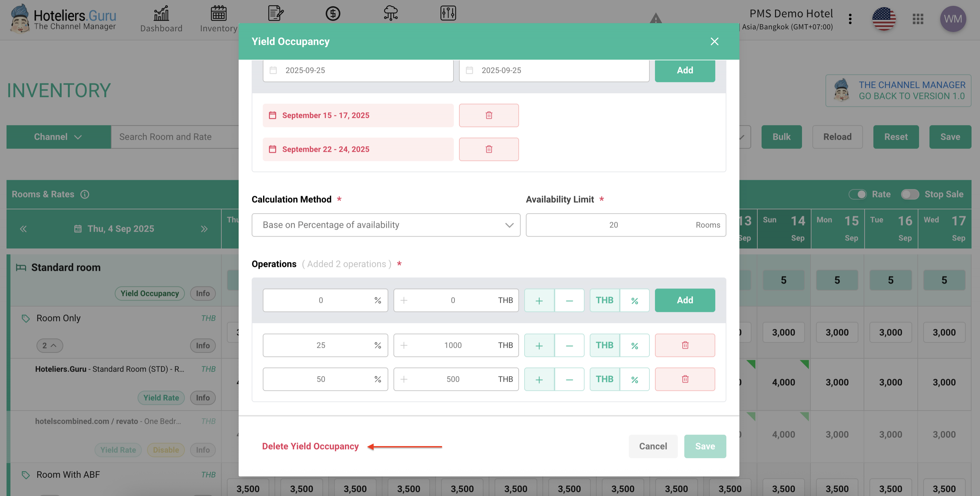Click the Availability Limit input field
This screenshot has width=980, height=496.
point(613,225)
